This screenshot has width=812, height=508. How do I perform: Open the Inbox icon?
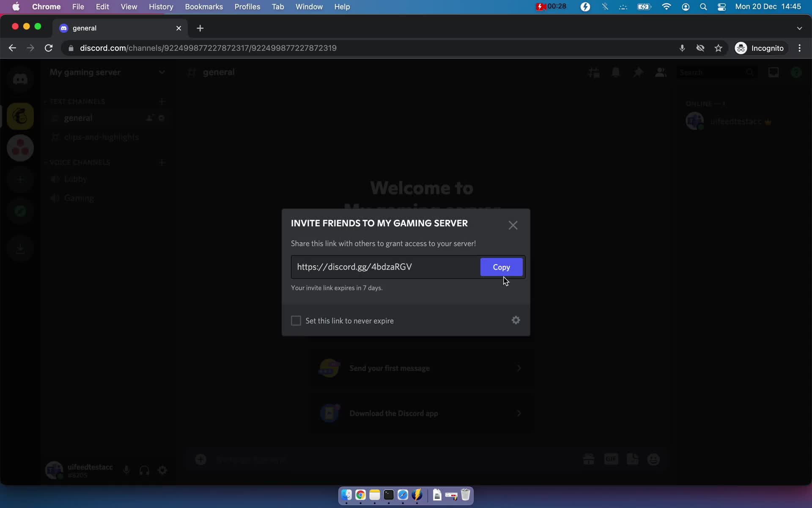pos(774,72)
